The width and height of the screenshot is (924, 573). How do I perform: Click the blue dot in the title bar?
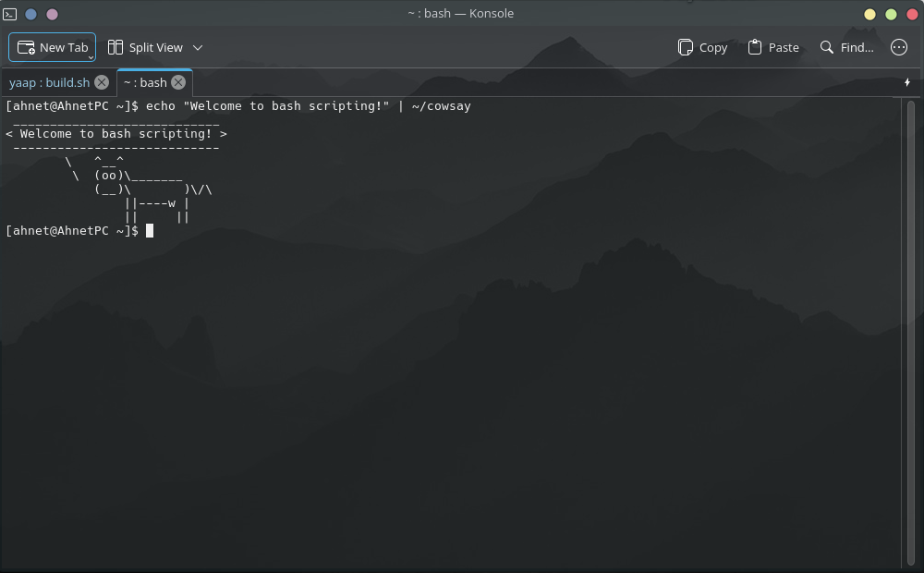click(x=30, y=14)
